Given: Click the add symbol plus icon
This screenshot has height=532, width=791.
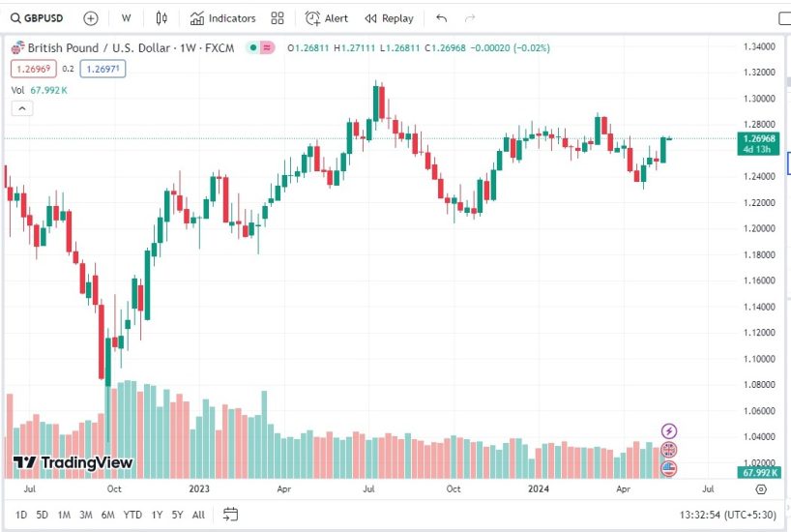Looking at the screenshot, I should pos(91,18).
